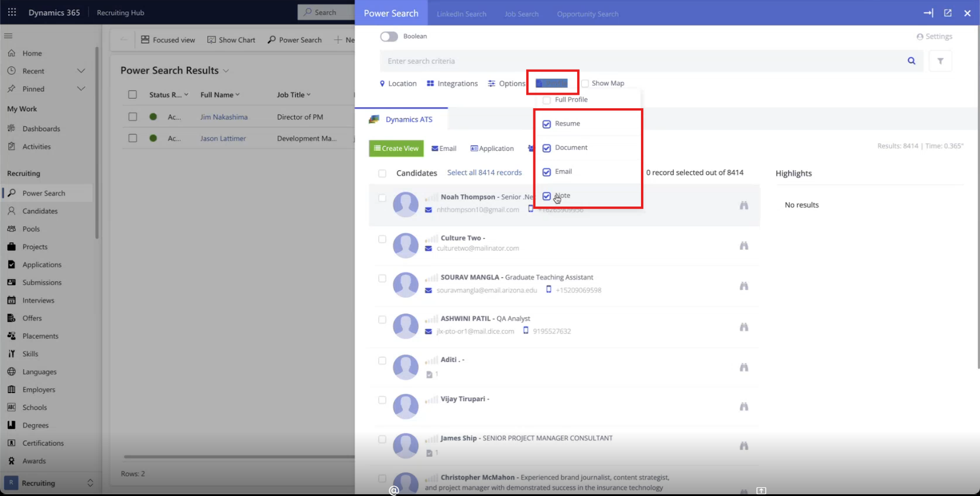Open Skills in the sidebar
Image resolution: width=980 pixels, height=496 pixels.
30,354
